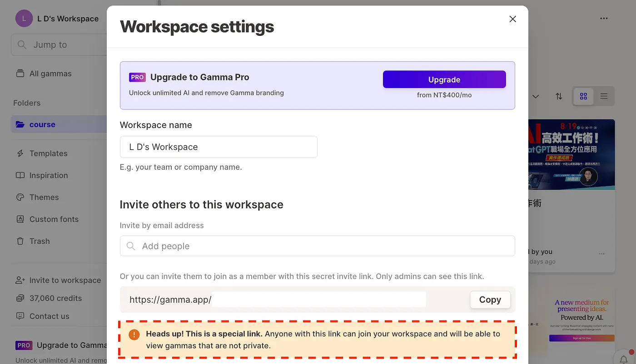The image size is (636, 364).
Task: Select the course folder
Action: click(59, 124)
